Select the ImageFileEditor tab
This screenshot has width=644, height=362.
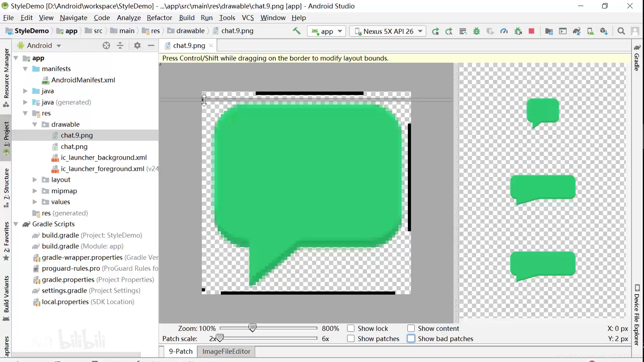(226, 351)
